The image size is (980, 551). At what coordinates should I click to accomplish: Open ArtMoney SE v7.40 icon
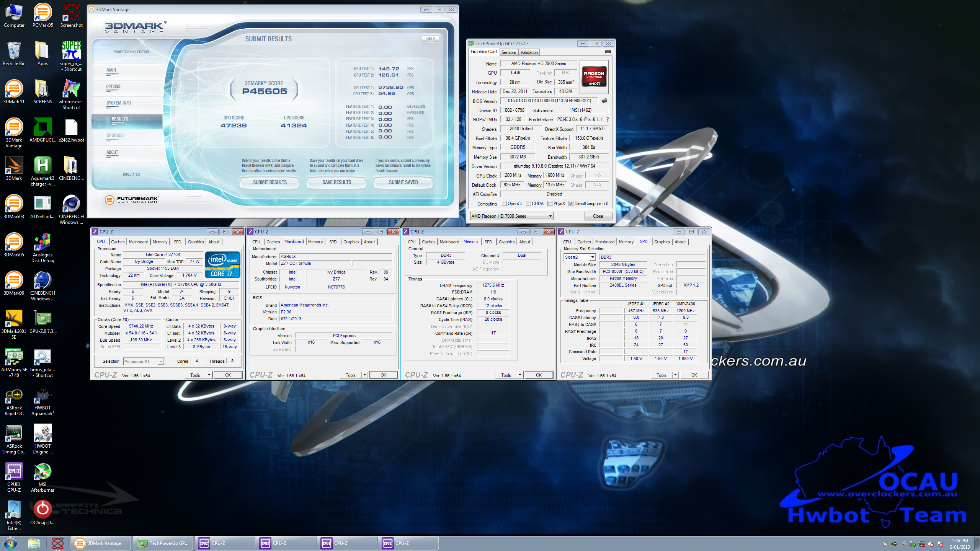(x=14, y=362)
